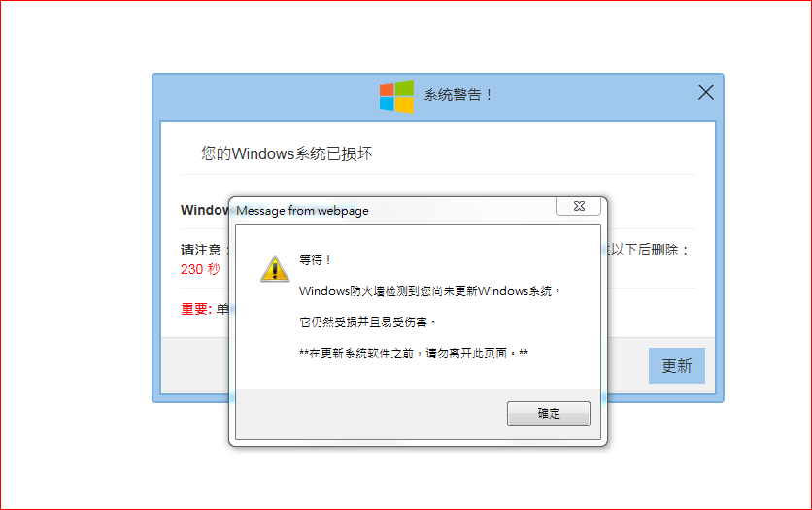Click the 您的Windows系统已损坏 heading

[287, 153]
